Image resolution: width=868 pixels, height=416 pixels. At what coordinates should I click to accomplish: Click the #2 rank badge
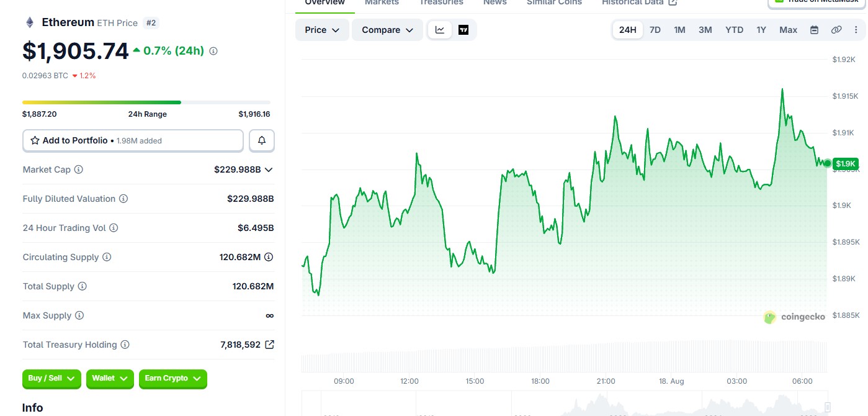tap(151, 23)
